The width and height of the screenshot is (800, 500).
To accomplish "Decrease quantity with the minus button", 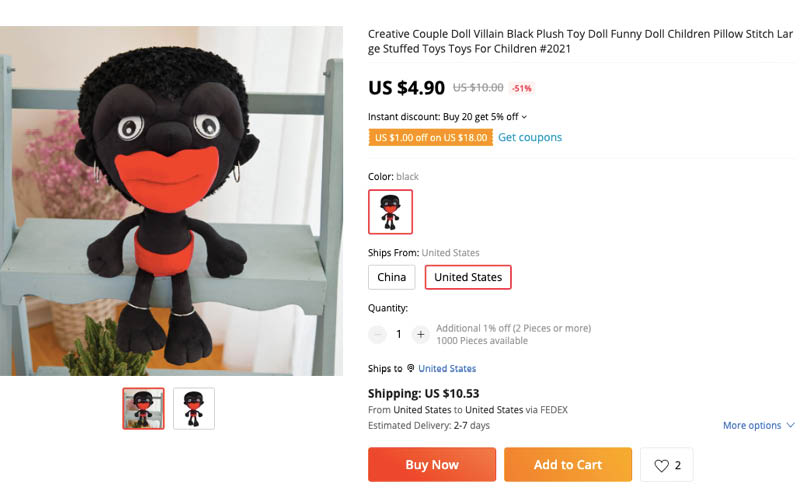I will coord(377,335).
